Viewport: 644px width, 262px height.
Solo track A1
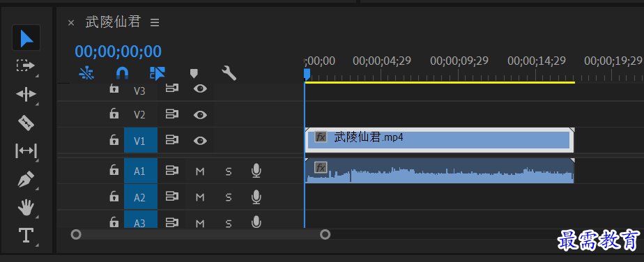229,171
